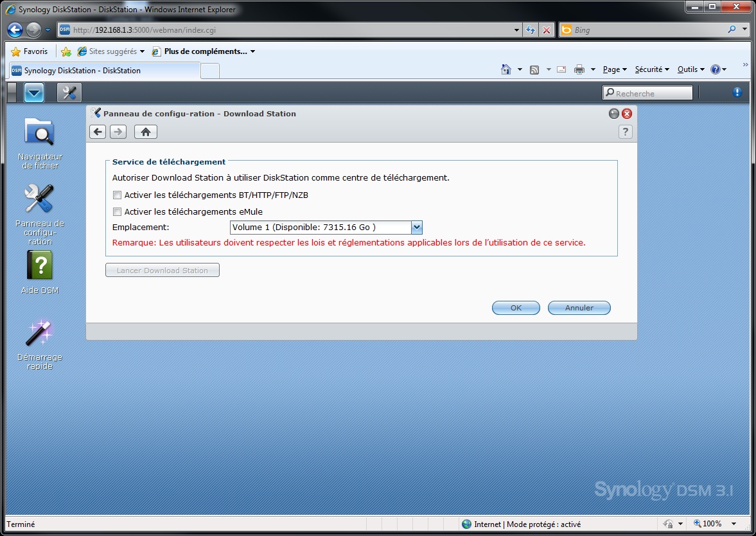The width and height of the screenshot is (756, 536).
Task: Open the recent pages dropdown arrow
Action: click(48, 30)
